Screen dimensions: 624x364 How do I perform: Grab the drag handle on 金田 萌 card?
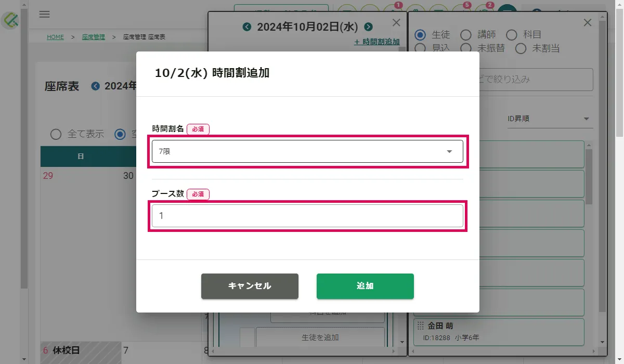click(421, 326)
